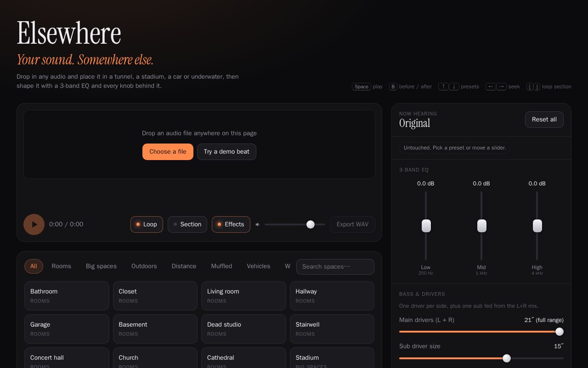Apply the Stadium preset card
588x368 pixels.
point(332,358)
